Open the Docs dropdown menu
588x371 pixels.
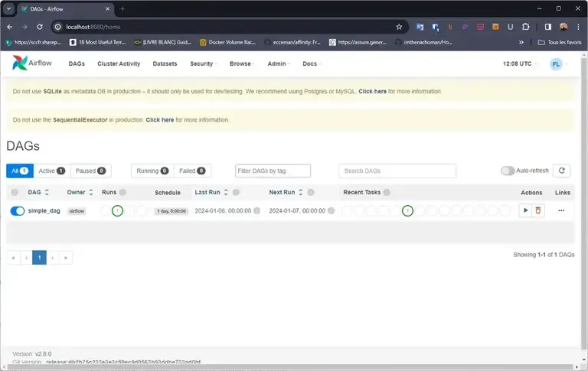click(x=312, y=63)
